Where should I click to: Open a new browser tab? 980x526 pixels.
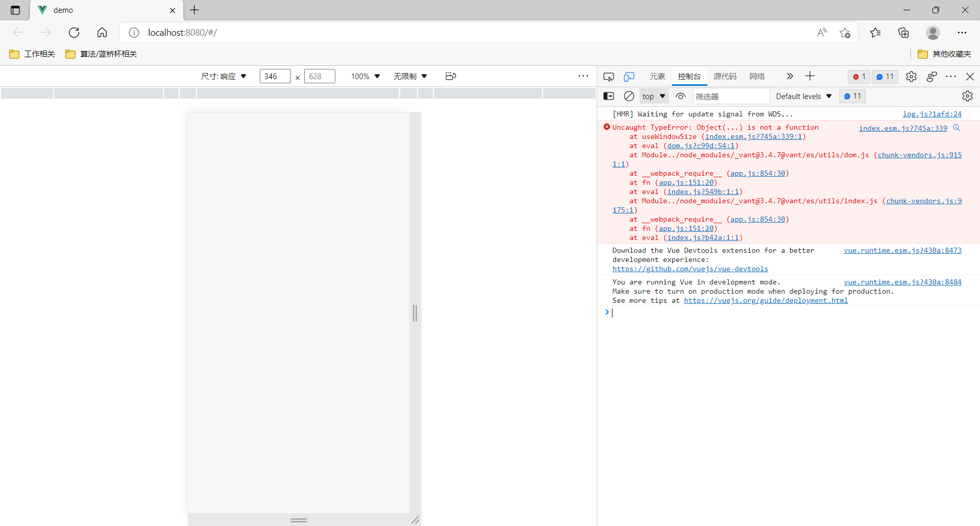coord(194,10)
